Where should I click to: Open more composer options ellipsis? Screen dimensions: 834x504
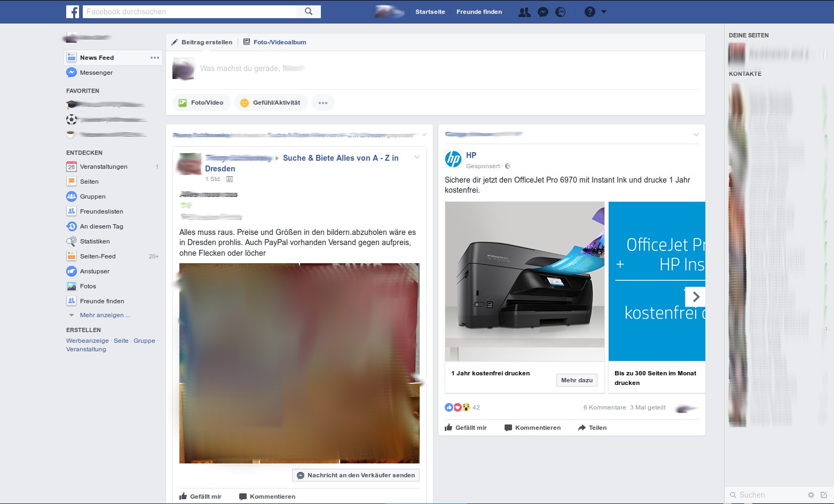pos(323,103)
